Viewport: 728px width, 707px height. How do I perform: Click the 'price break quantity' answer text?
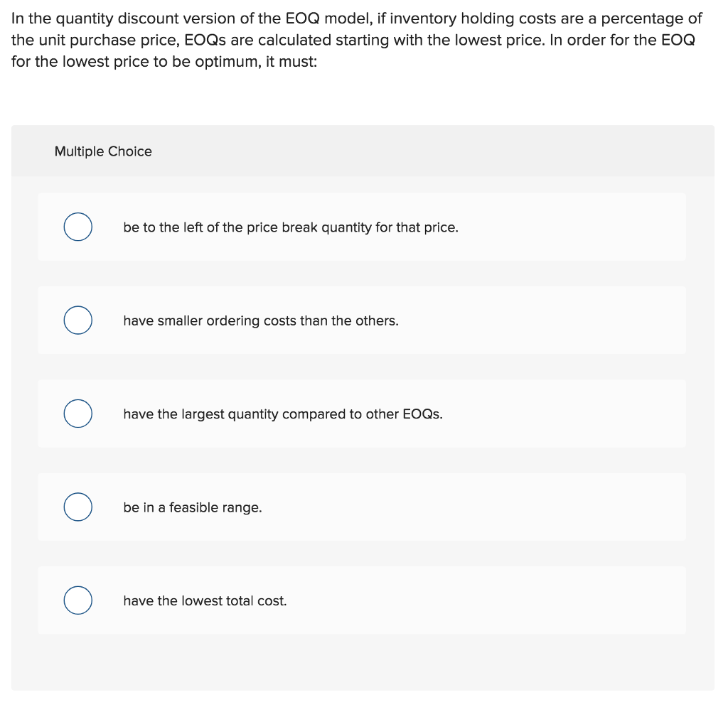tap(290, 227)
